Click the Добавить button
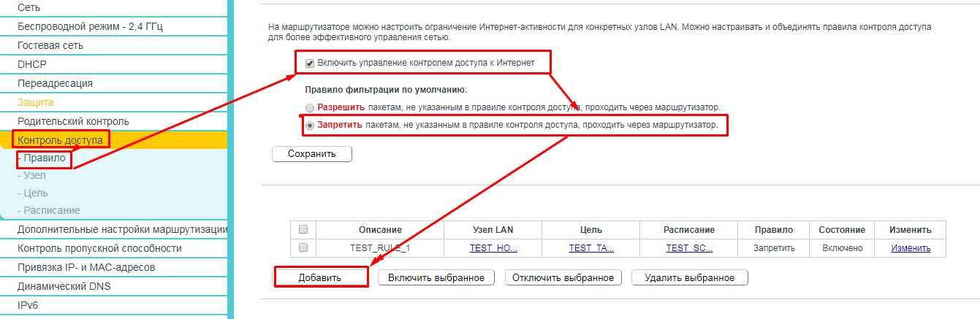980x319 pixels. point(321,278)
